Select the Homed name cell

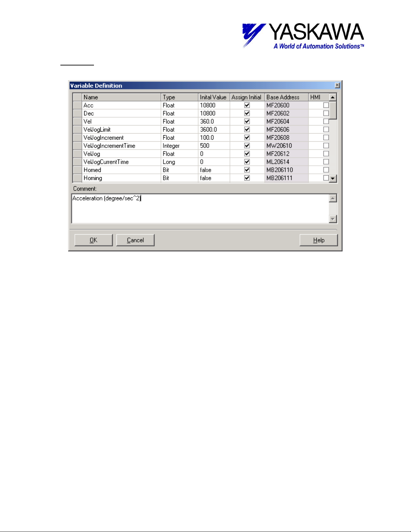click(x=121, y=170)
